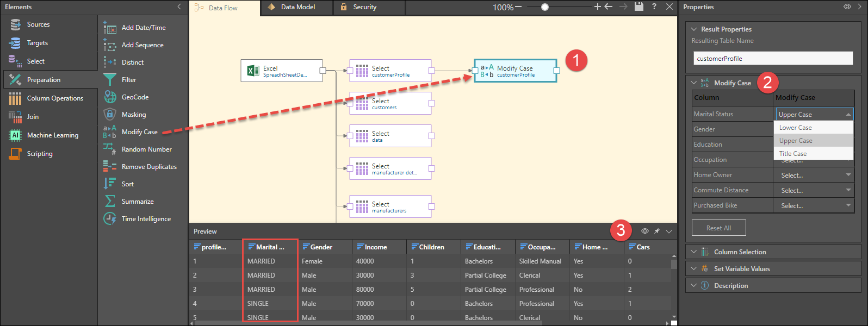Select the Time Intelligence clock icon
868x326 pixels.
click(110, 218)
